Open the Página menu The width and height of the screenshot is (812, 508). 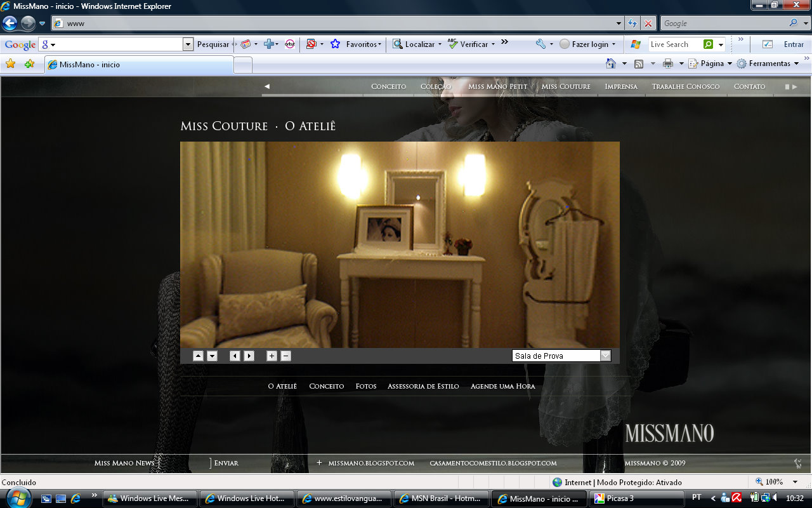point(710,63)
